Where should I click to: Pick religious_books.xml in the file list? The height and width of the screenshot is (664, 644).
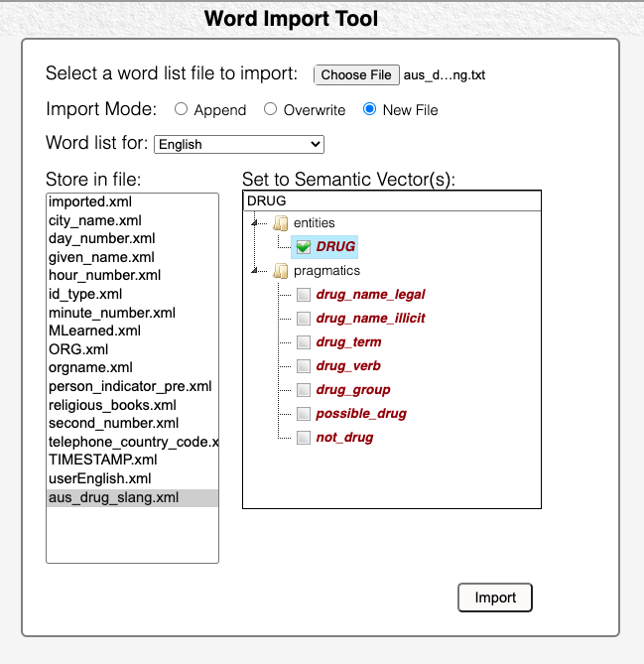tap(112, 405)
